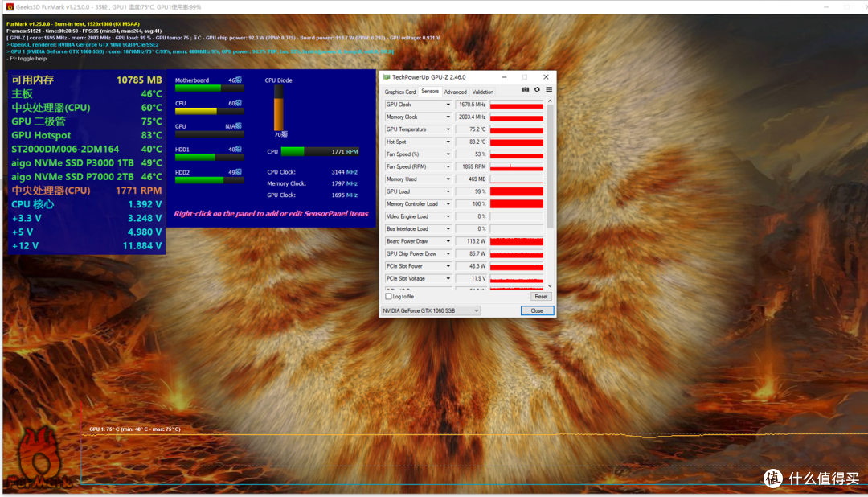
Task: Open the GPU Load sensor dropdown
Action: click(x=448, y=191)
